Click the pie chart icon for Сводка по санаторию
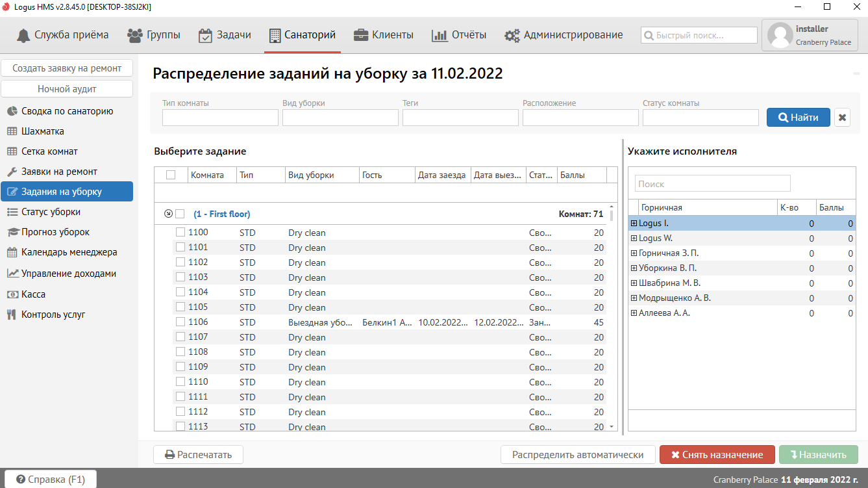This screenshot has width=868, height=488. coord(12,111)
